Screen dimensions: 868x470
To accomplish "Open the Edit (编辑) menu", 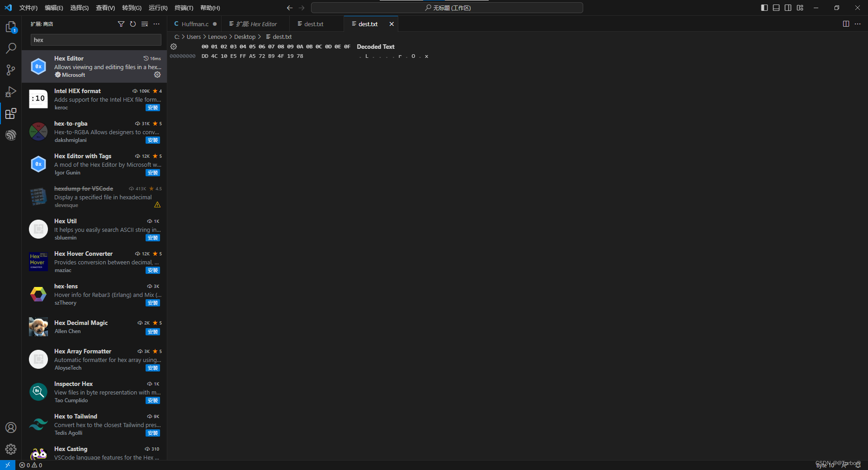I will point(54,8).
